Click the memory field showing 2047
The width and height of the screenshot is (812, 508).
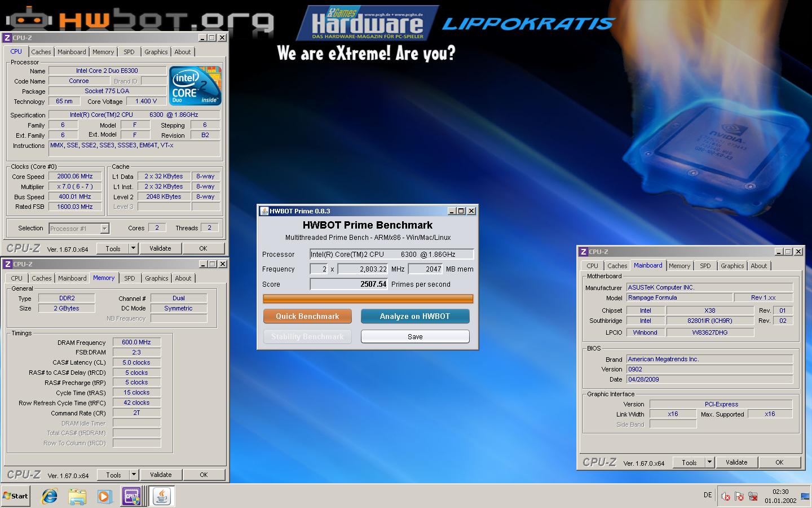tap(425, 269)
